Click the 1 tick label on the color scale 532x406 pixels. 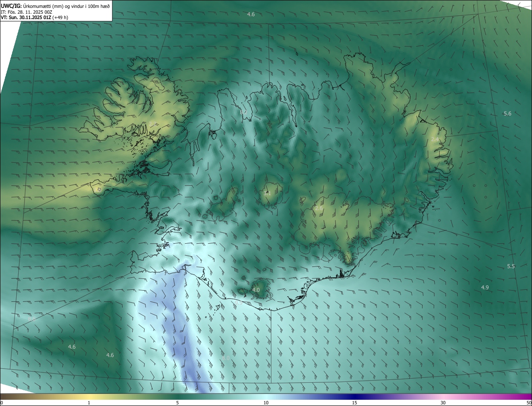[89, 403]
